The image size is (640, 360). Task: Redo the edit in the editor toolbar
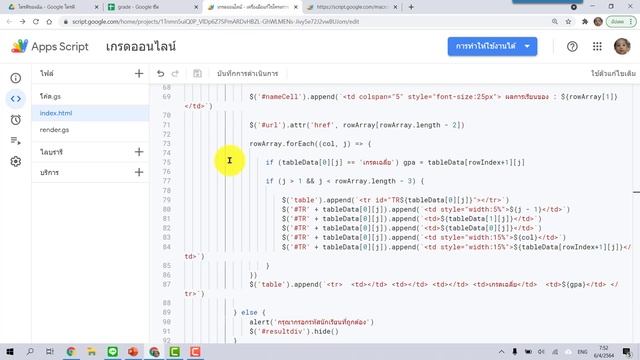tap(175, 73)
